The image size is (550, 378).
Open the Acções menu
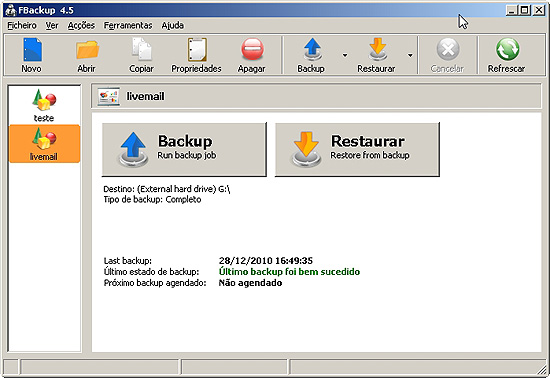tap(81, 25)
